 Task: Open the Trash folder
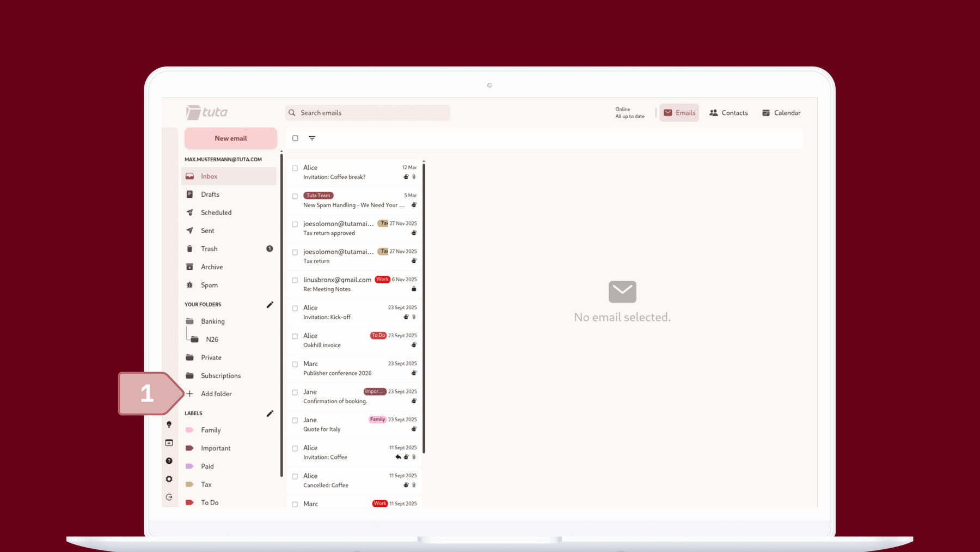click(x=229, y=248)
